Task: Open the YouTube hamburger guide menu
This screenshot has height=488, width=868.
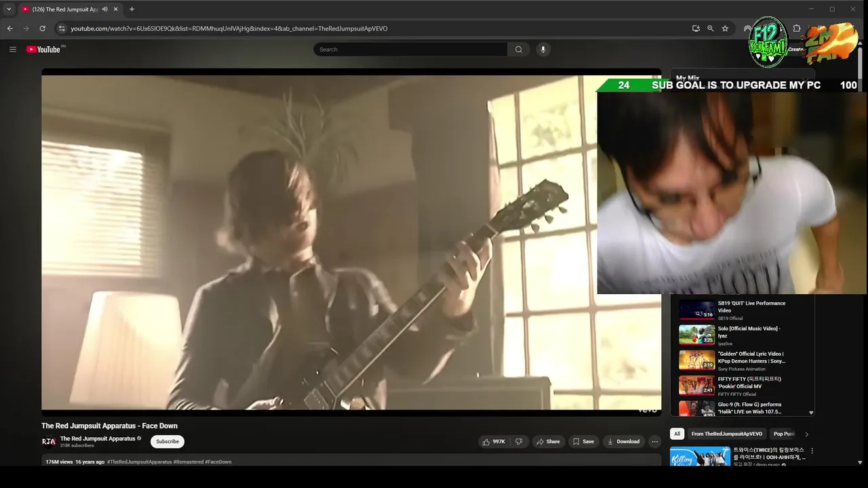Action: pyautogui.click(x=12, y=49)
